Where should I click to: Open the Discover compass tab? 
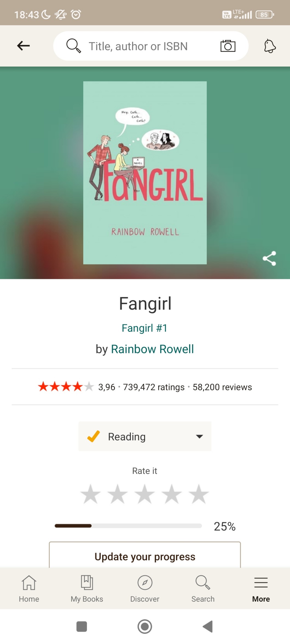pyautogui.click(x=145, y=588)
